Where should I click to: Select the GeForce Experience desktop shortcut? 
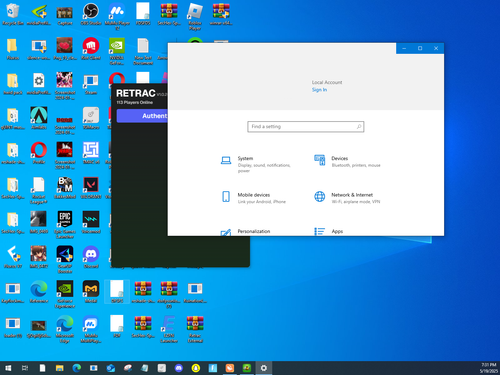point(65,294)
